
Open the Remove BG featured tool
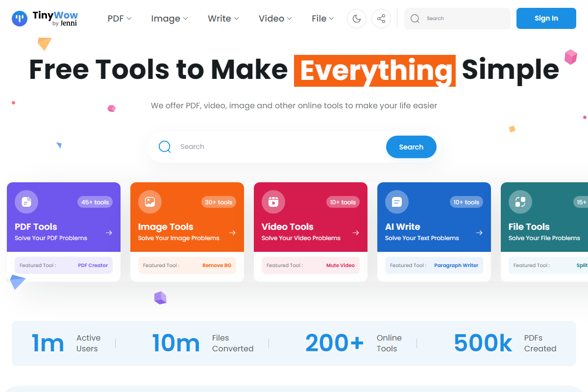(x=217, y=266)
